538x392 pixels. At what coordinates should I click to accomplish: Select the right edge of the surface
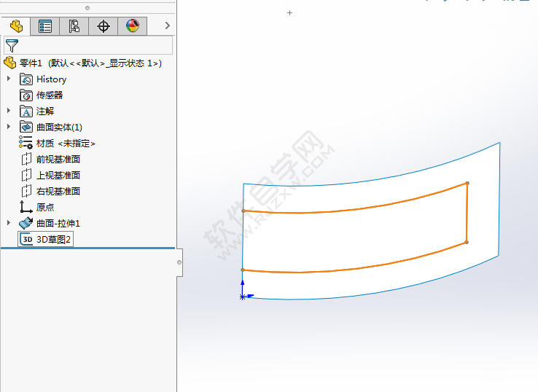coord(499,199)
